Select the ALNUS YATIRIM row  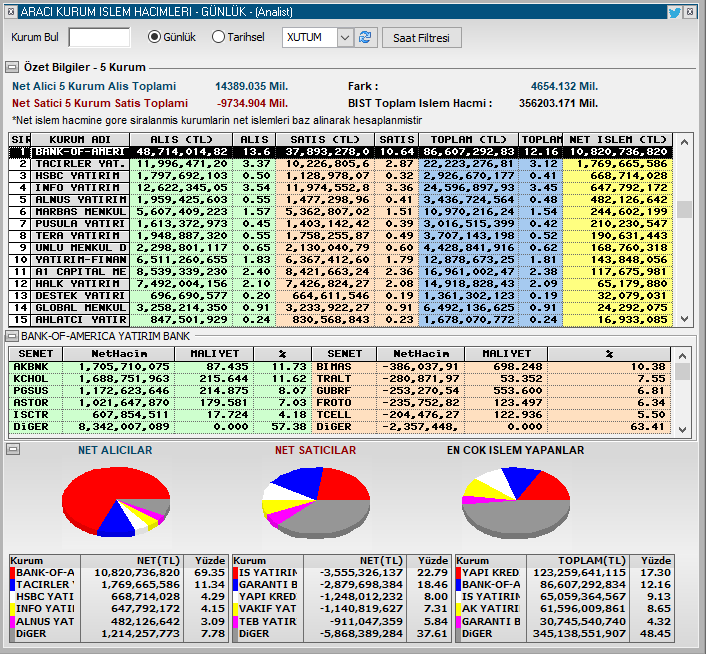click(x=341, y=200)
